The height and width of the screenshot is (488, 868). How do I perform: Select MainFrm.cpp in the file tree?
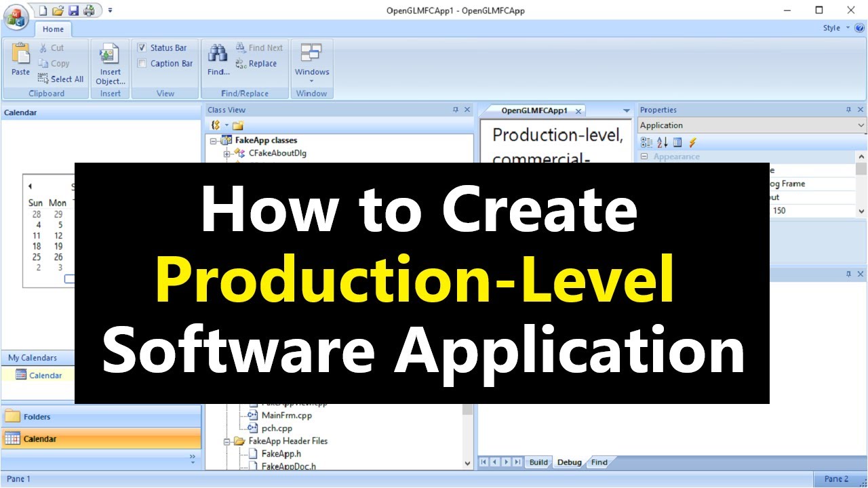(x=286, y=415)
